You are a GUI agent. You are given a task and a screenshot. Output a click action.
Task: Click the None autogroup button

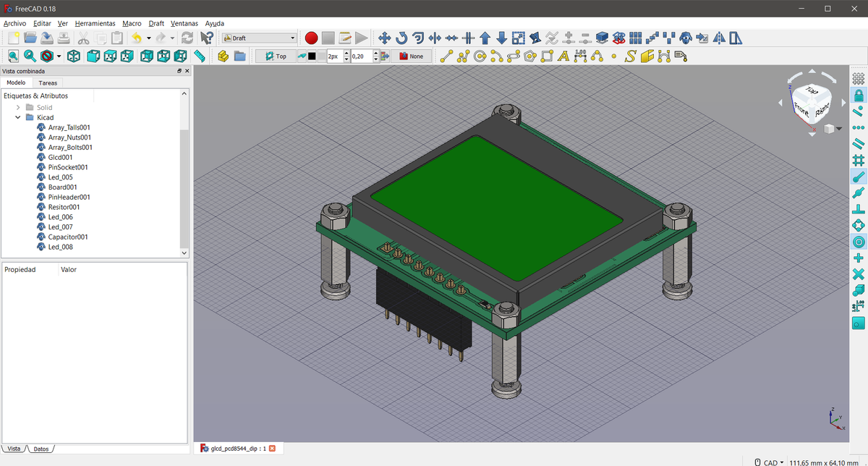412,56
